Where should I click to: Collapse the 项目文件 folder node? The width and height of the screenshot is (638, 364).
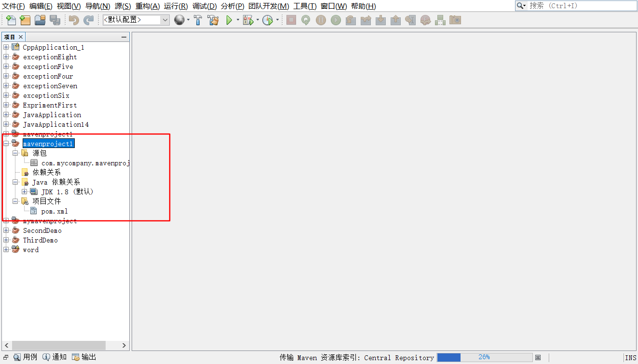point(15,202)
